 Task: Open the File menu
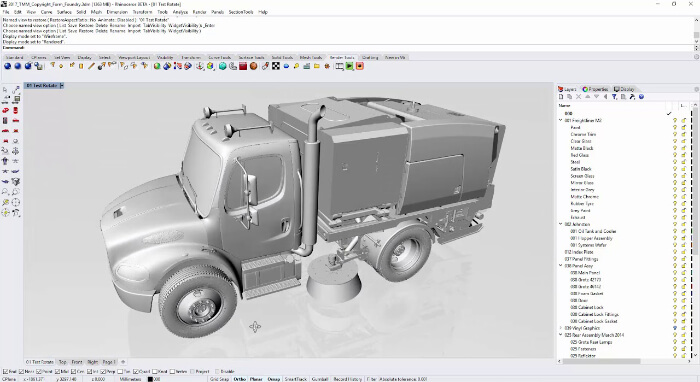pos(6,12)
